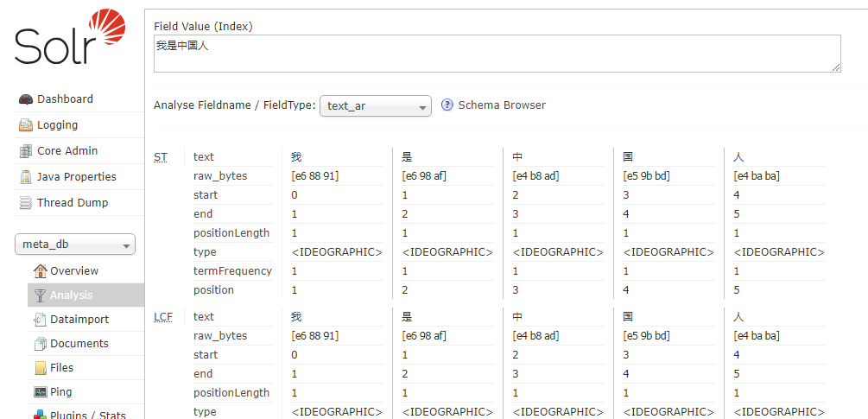Open the Dataimport section
The height and width of the screenshot is (419, 868).
(x=79, y=320)
